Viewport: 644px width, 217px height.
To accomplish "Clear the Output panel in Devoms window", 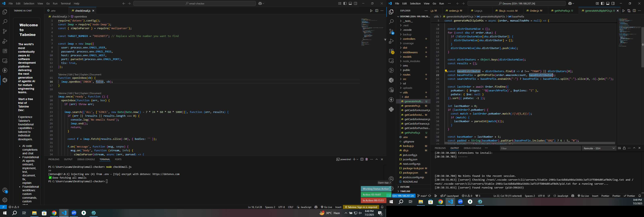I will tap(619, 148).
